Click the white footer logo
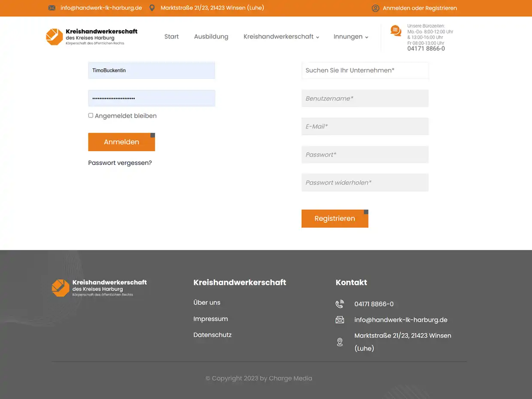The image size is (532, 399). [99, 288]
